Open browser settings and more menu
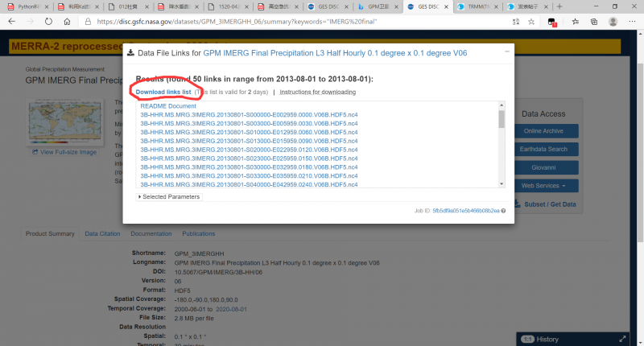The image size is (644, 346). [632, 22]
